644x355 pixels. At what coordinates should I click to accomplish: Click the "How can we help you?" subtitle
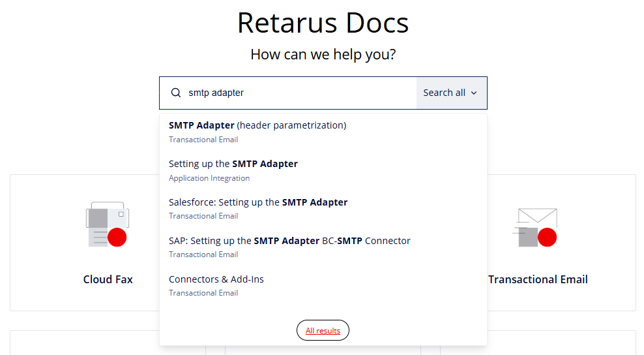click(x=323, y=54)
